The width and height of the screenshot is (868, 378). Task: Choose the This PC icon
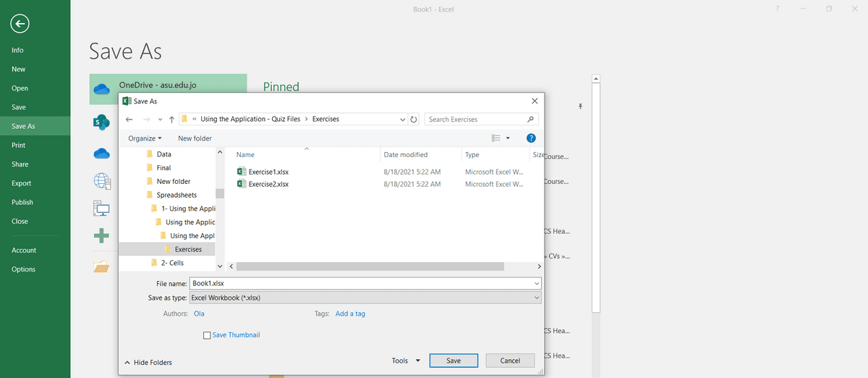point(101,209)
